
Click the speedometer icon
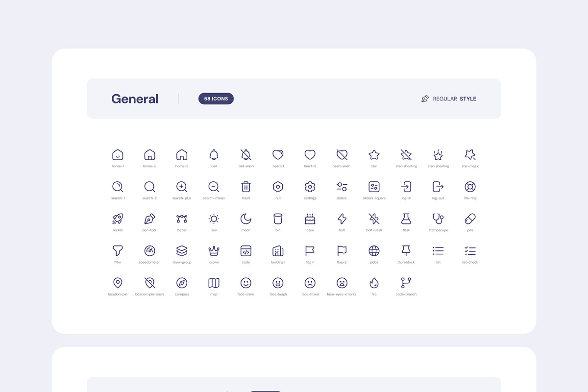tap(149, 251)
